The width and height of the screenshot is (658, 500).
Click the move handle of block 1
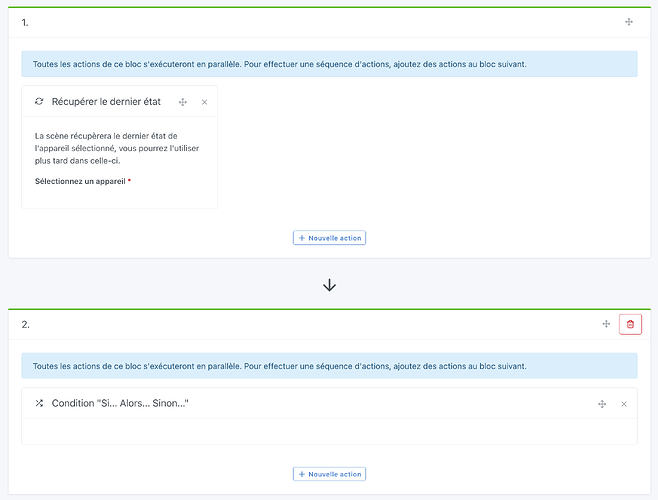tap(628, 22)
